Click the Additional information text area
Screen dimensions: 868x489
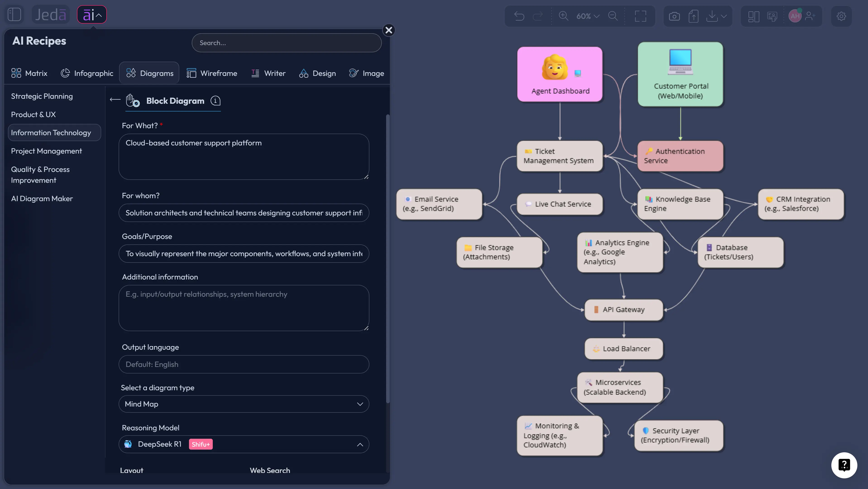coord(244,308)
